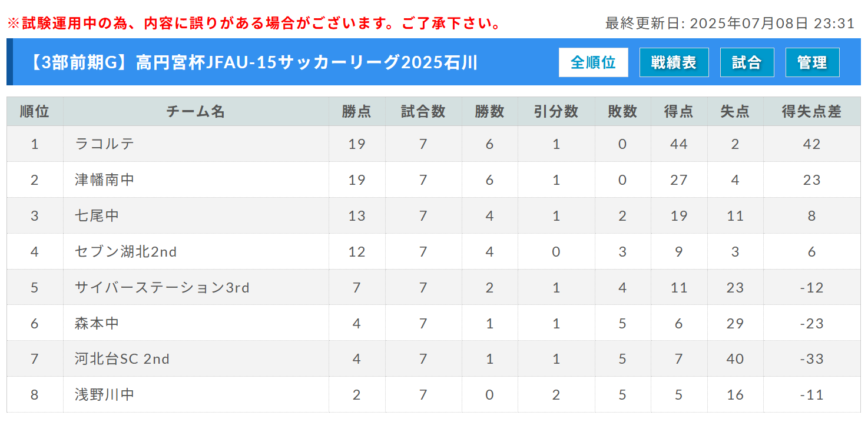
Task: Click the 得点 column header
Action: (x=679, y=111)
